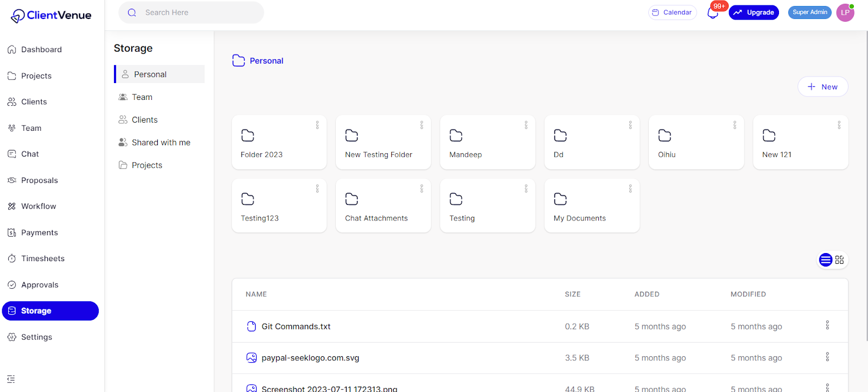Go to Workflow in the sidebar
The height and width of the screenshot is (392, 868).
(39, 206)
